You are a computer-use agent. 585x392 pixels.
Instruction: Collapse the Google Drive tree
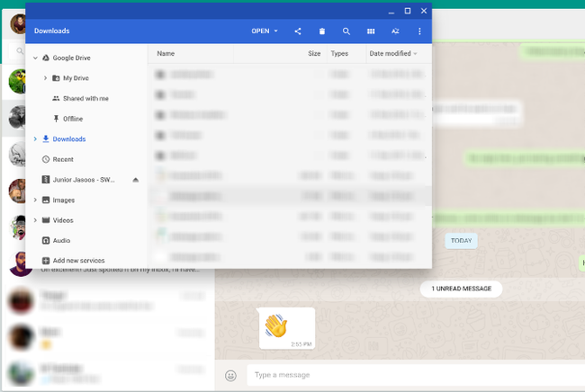click(35, 58)
